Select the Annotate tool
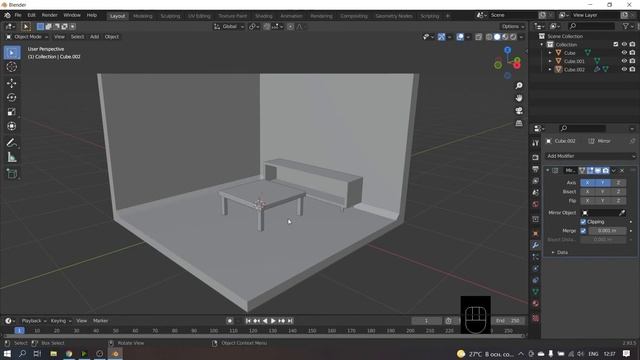This screenshot has width=640, height=360. pyautogui.click(x=12, y=143)
